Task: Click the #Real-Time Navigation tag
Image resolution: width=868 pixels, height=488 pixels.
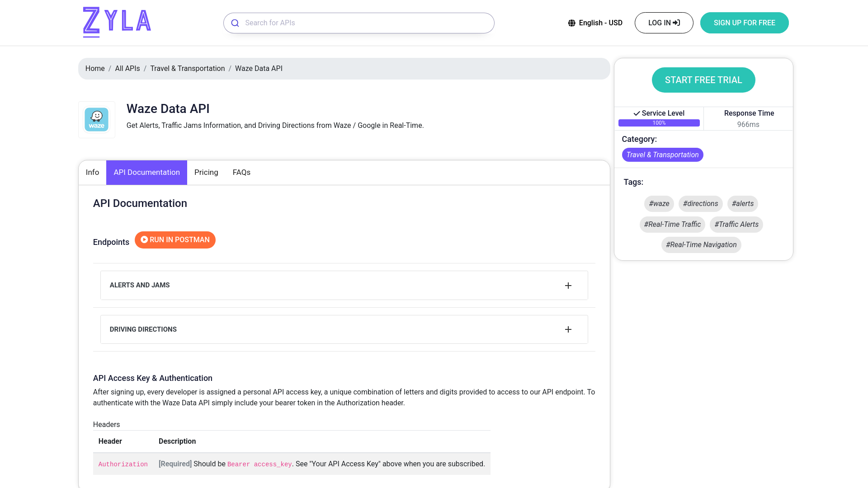Action: tap(701, 245)
